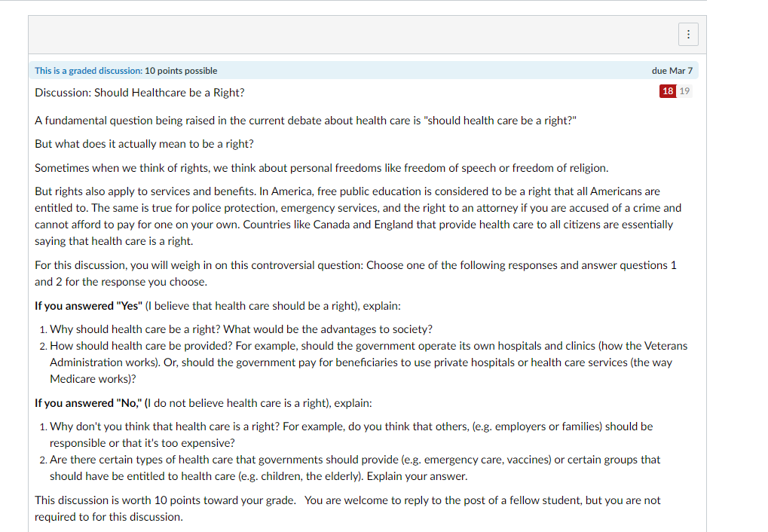This screenshot has height=532, width=768.
Task: Click the closing "worth 10 points" paragraph
Action: coord(347,509)
